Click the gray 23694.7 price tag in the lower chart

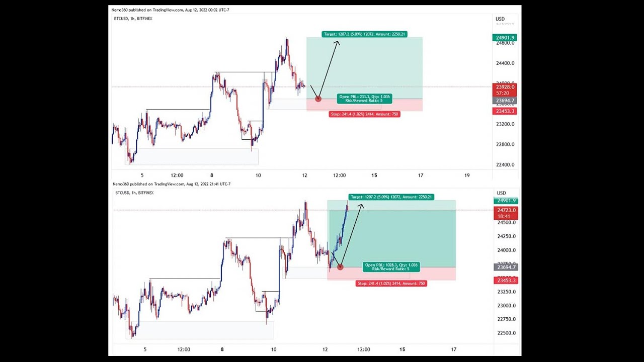point(505,267)
